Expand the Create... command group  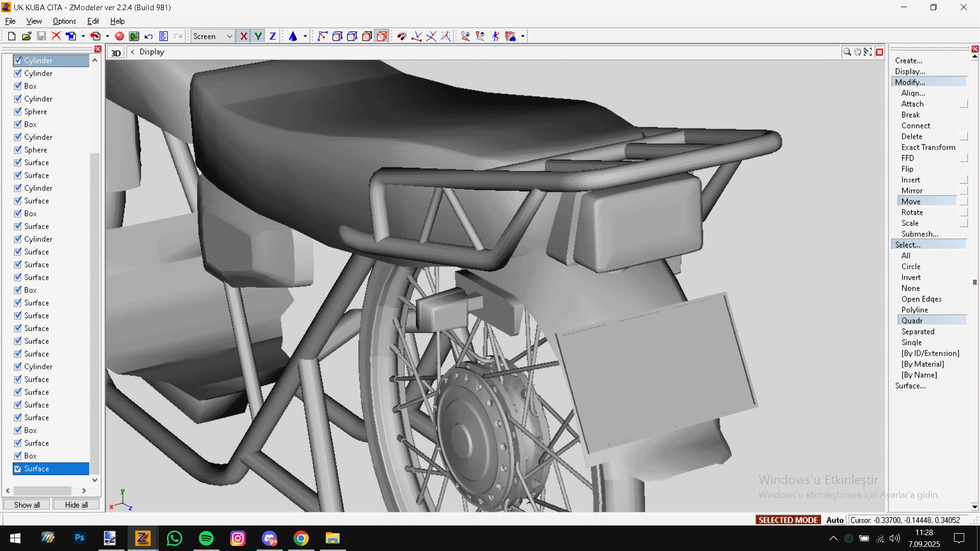[909, 61]
